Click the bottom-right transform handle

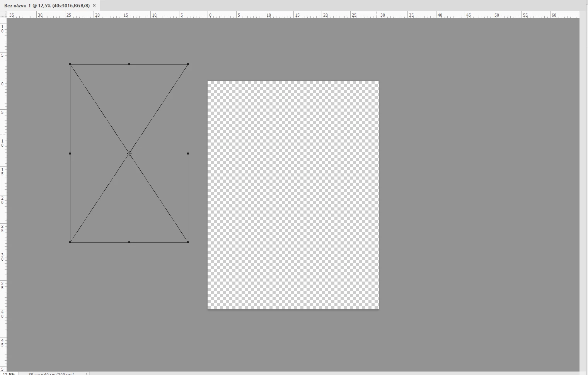point(188,242)
